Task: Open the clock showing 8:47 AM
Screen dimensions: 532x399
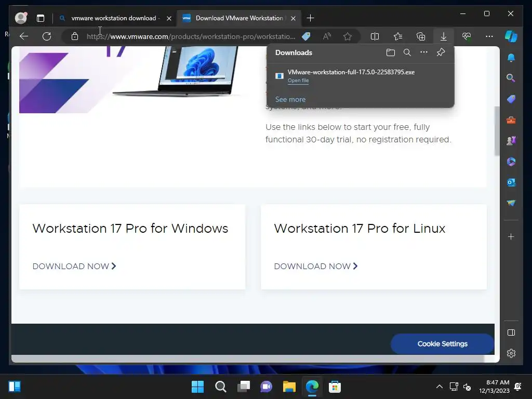Action: 495,387
